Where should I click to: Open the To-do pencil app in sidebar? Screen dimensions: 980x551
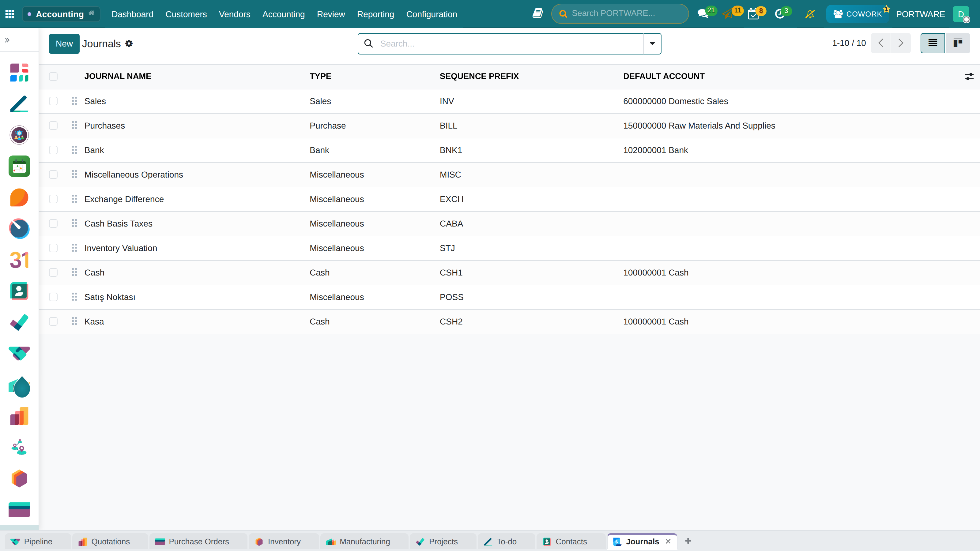[19, 104]
